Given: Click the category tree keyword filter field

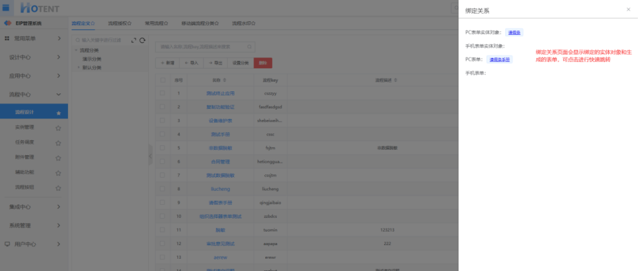Looking at the screenshot, I should tap(102, 40).
